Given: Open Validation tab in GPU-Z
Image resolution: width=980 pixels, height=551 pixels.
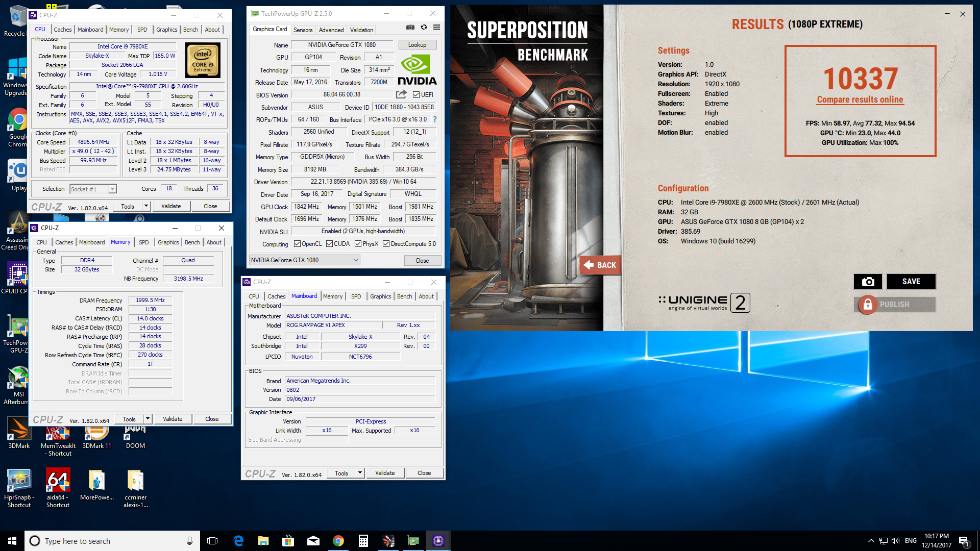Looking at the screenshot, I should [x=362, y=30].
